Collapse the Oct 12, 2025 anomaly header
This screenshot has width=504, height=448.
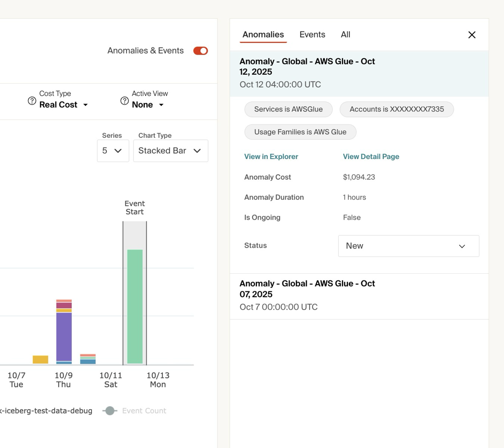click(359, 74)
